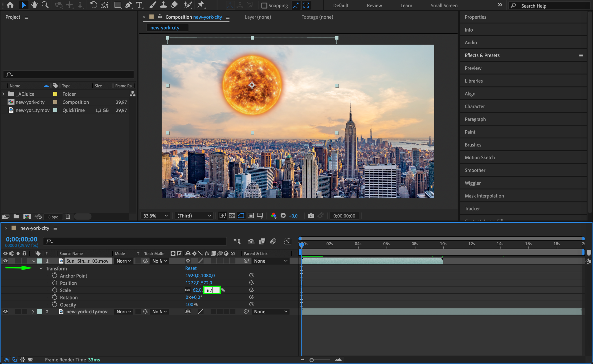
Task: Click the Reset transform link
Action: tap(191, 268)
